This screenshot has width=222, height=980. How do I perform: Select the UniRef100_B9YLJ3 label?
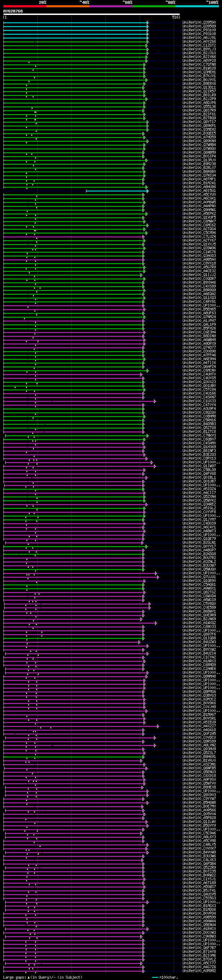199,49
